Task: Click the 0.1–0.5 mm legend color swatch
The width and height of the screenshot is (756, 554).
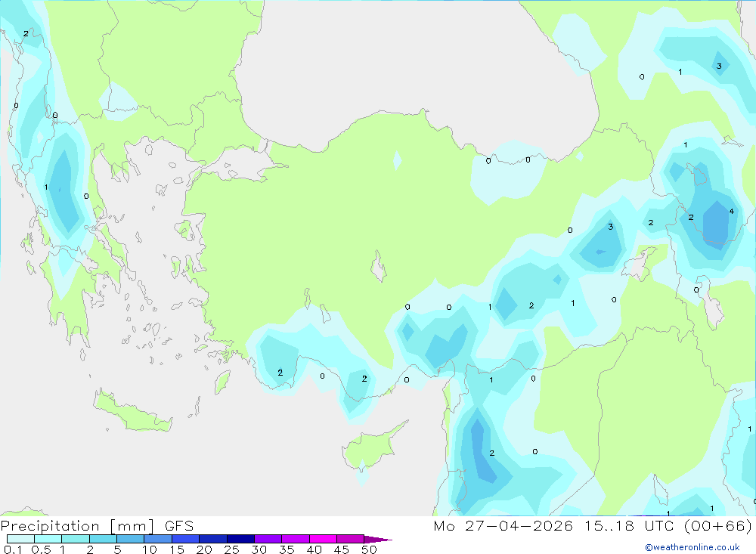Action: coord(20,539)
